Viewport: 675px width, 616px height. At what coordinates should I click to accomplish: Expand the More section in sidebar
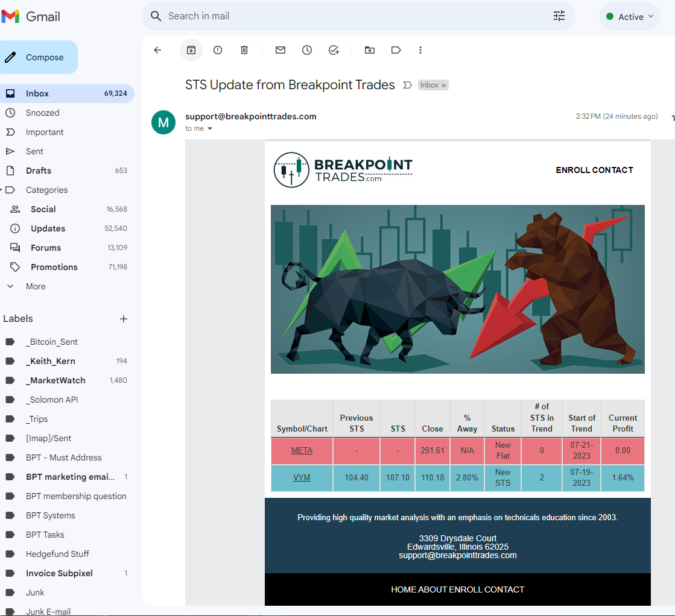pyautogui.click(x=36, y=286)
